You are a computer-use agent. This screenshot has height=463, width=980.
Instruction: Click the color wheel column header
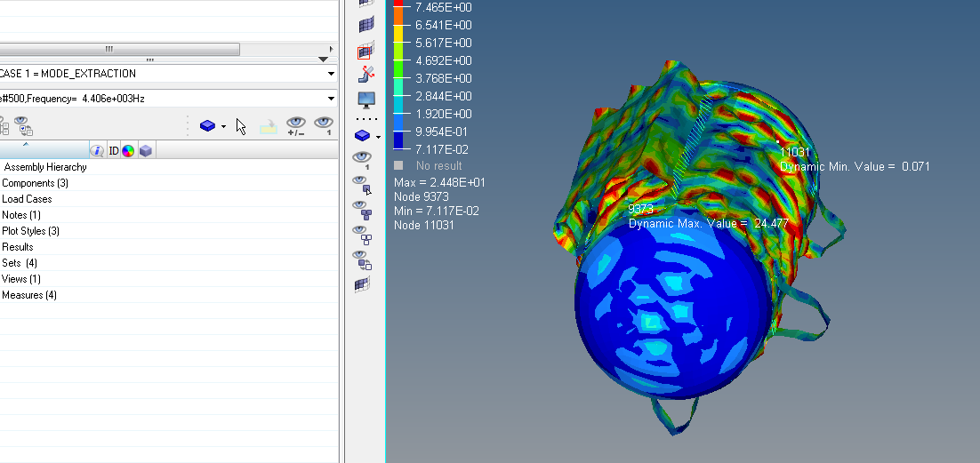(x=128, y=150)
